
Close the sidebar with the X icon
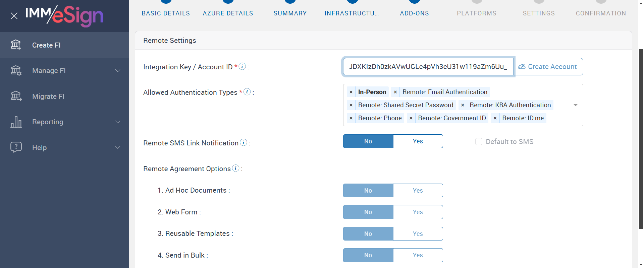click(x=14, y=16)
